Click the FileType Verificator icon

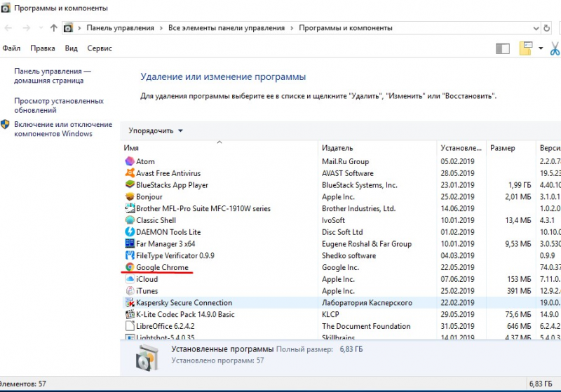(130, 255)
